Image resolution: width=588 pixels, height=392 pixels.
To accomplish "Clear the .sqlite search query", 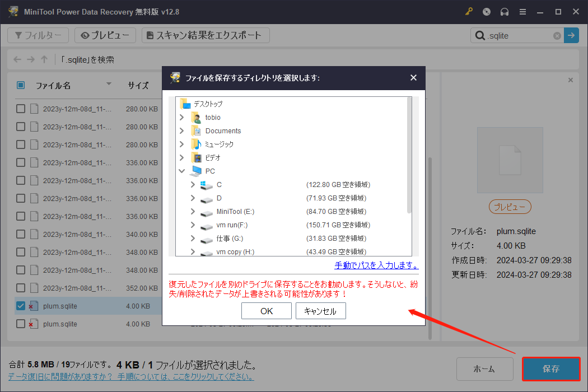I will tap(557, 35).
